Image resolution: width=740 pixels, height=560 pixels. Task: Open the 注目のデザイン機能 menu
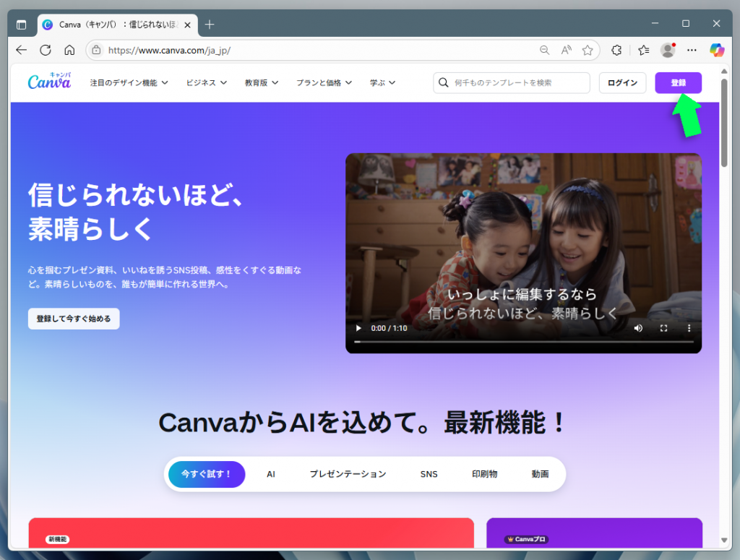[129, 82]
